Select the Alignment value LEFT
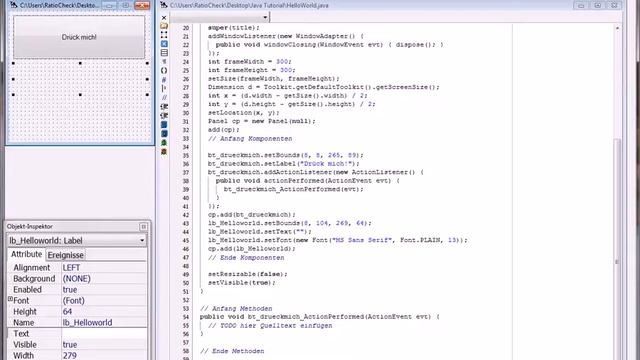The height and width of the screenshot is (360, 640). click(71, 268)
